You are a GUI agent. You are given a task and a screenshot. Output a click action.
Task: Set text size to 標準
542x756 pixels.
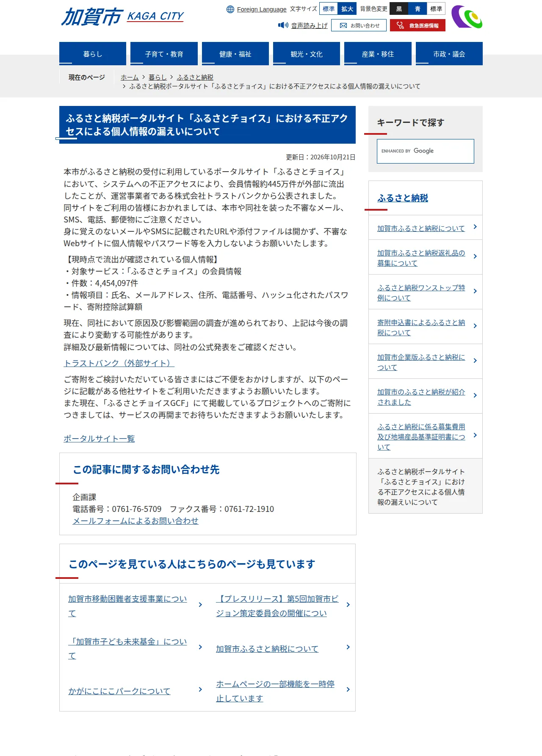coord(329,9)
